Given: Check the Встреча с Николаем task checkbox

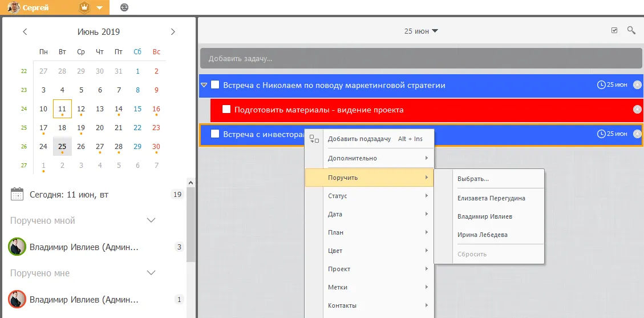Looking at the screenshot, I should point(215,85).
